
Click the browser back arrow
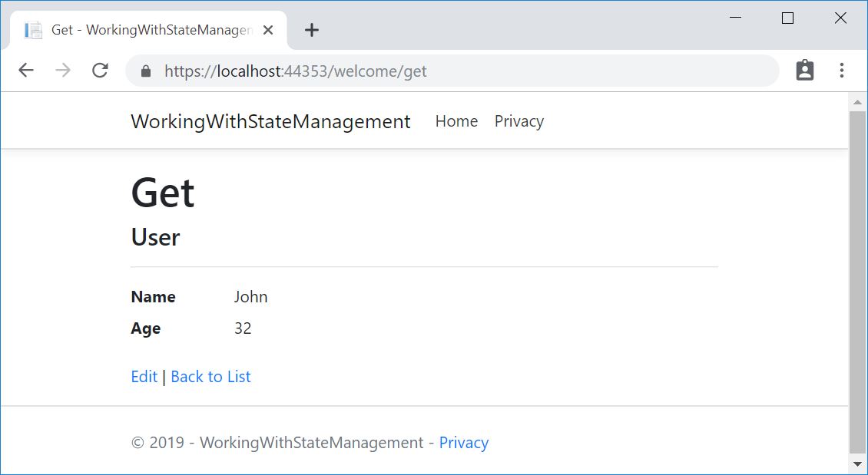click(x=26, y=71)
